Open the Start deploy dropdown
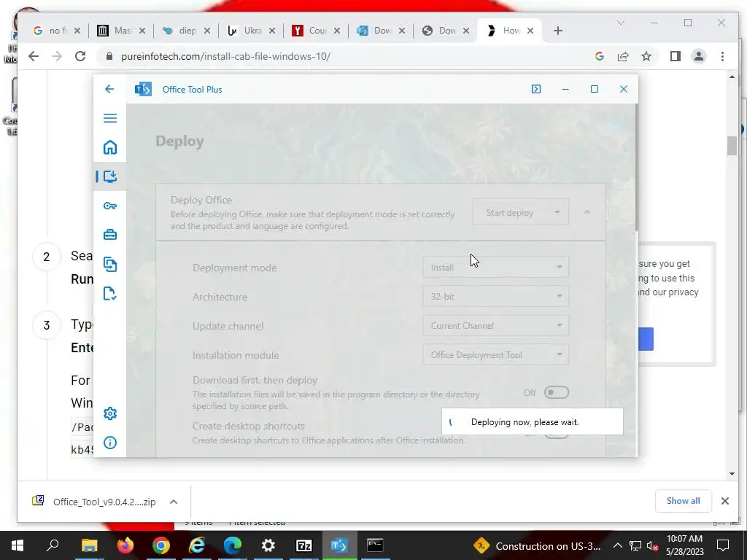Screen dimensions: 747x560 [557, 212]
